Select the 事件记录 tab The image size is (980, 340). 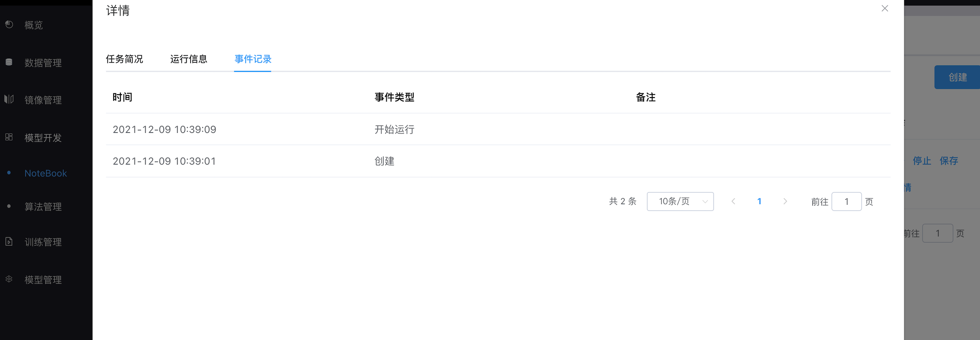click(x=253, y=59)
